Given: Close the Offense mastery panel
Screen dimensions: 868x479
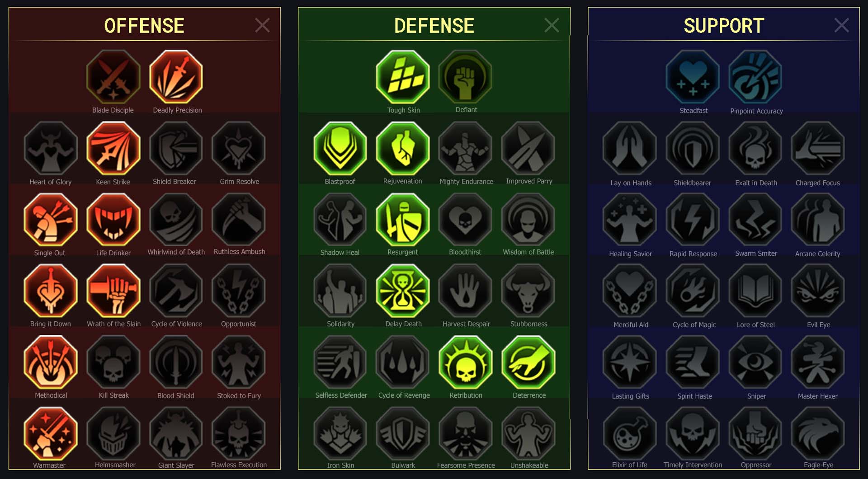Looking at the screenshot, I should tap(262, 25).
